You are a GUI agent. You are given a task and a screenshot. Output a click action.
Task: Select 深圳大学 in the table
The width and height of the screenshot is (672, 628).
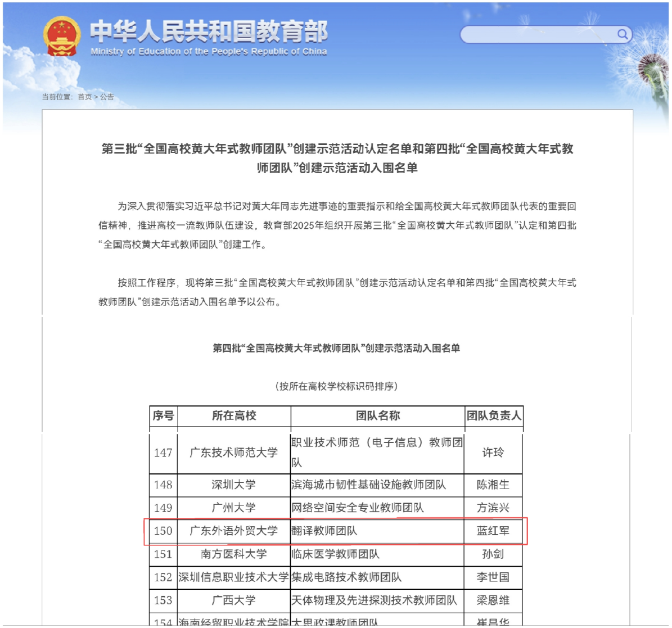[233, 484]
